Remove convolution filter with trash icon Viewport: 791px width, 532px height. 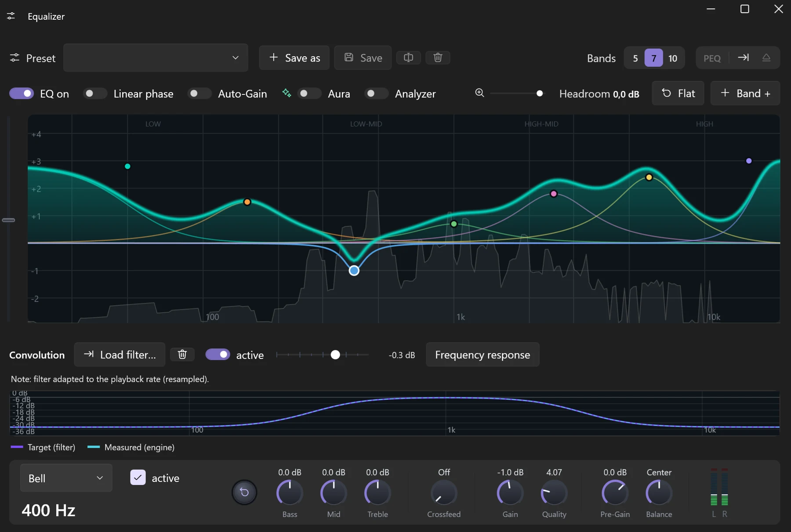[182, 355]
